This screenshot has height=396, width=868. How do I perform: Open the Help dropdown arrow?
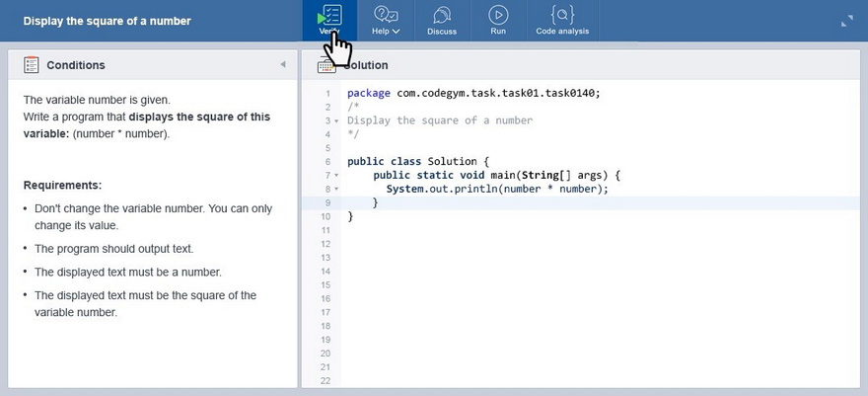tap(397, 32)
